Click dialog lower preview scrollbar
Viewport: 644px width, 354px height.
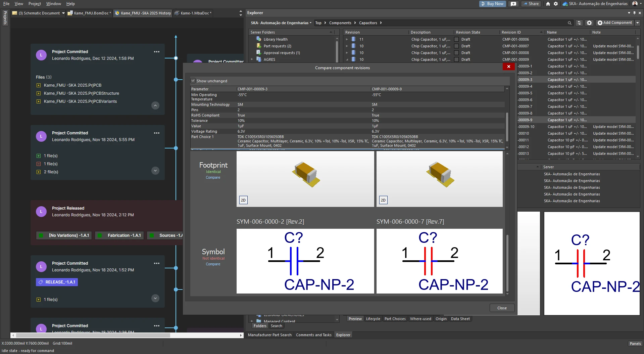[507, 263]
